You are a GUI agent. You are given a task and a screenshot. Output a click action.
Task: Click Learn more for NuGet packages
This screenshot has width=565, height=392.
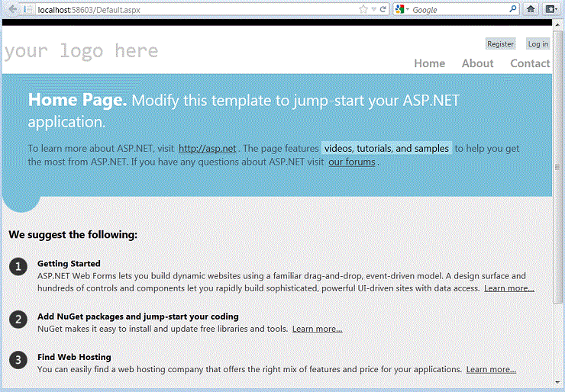(317, 329)
